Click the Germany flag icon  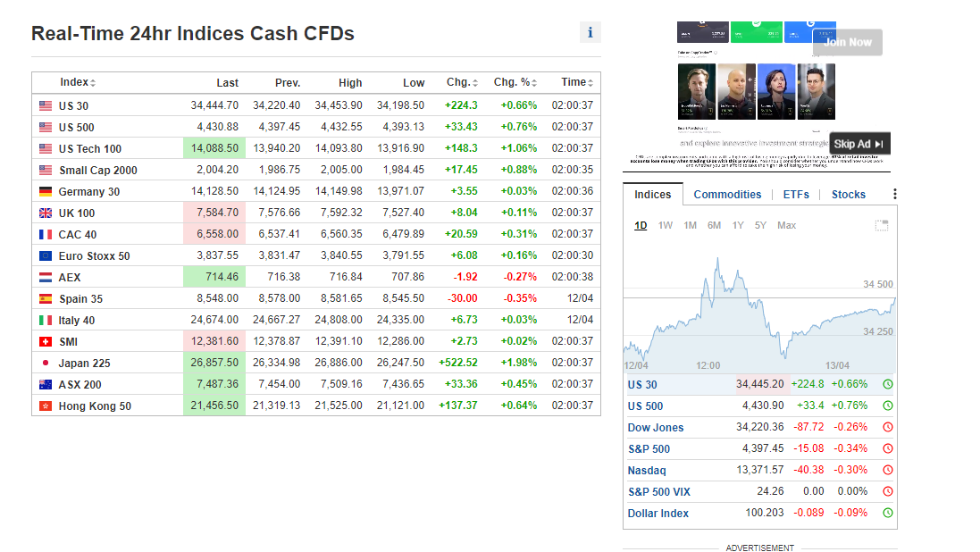[x=46, y=192]
